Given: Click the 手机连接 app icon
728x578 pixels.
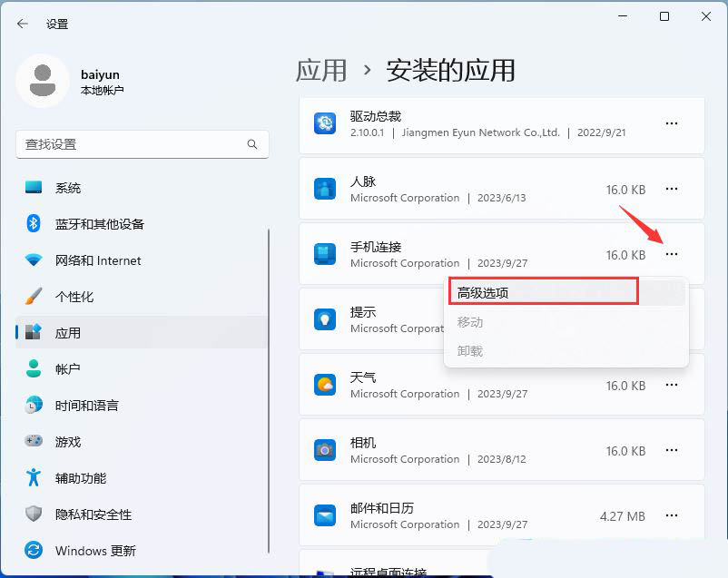Looking at the screenshot, I should [324, 254].
